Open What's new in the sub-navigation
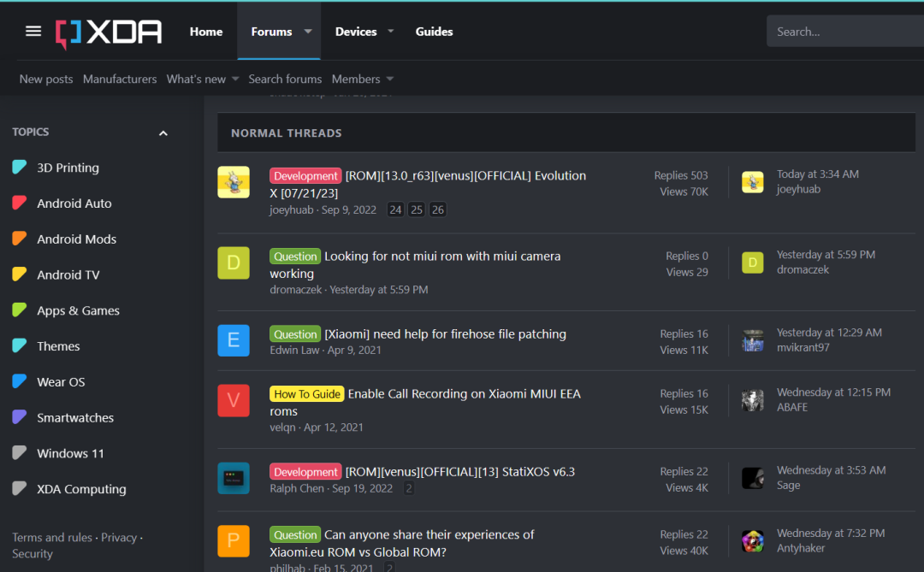Image resolution: width=924 pixels, height=572 pixels. [196, 79]
